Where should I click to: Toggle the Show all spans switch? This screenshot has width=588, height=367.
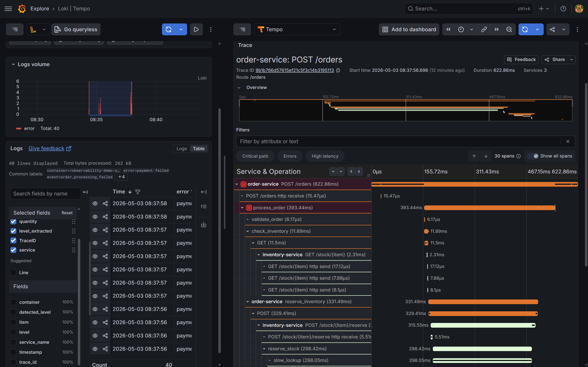coord(533,156)
